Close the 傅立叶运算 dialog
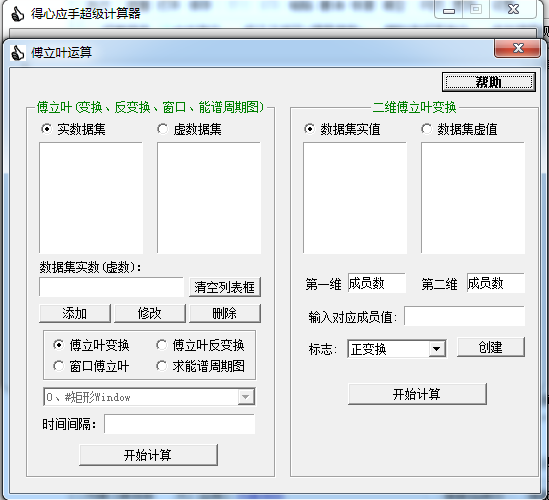This screenshot has width=549, height=500. 517,48
